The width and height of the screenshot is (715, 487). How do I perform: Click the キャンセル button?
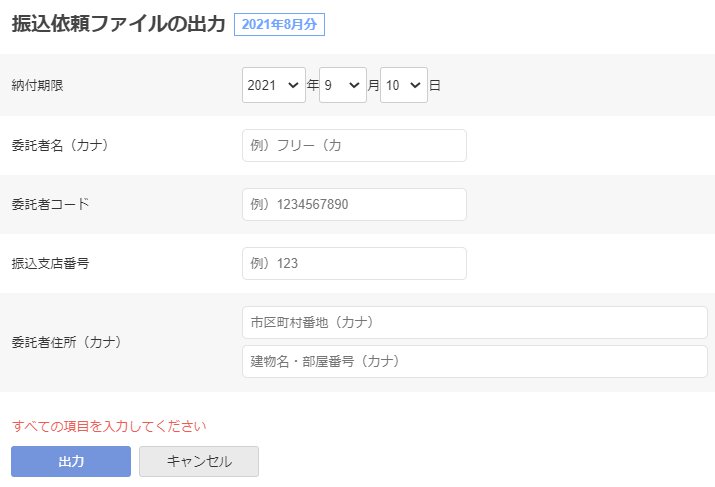199,461
